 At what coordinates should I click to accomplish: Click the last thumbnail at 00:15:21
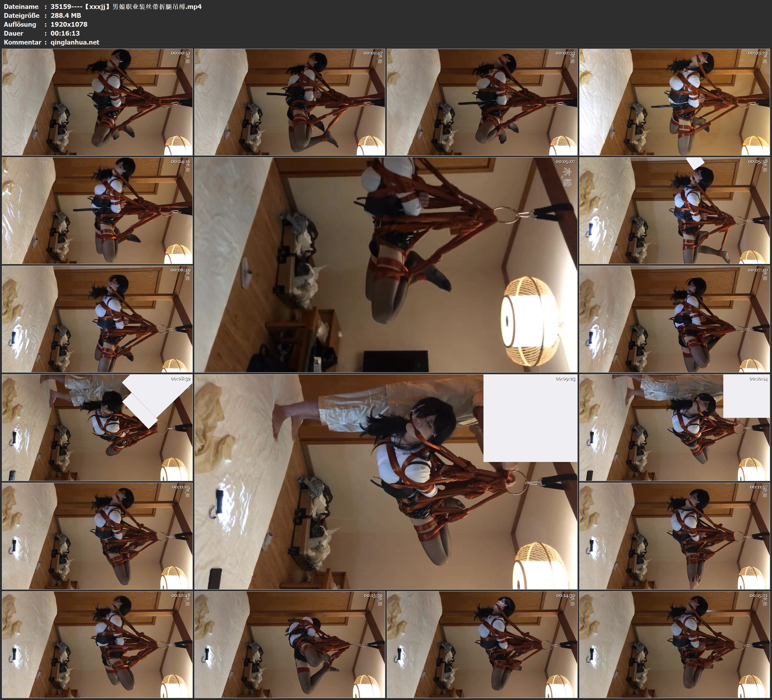pyautogui.click(x=674, y=644)
